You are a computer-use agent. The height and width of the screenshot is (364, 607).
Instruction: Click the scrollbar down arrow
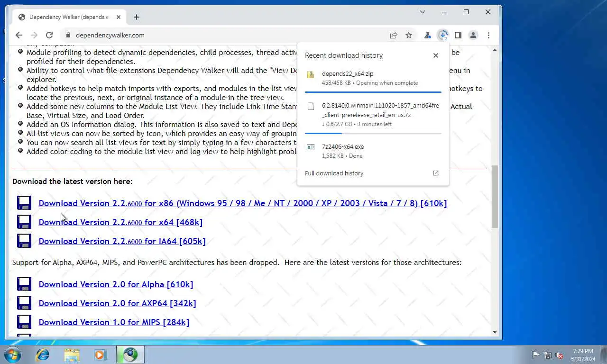point(495,333)
